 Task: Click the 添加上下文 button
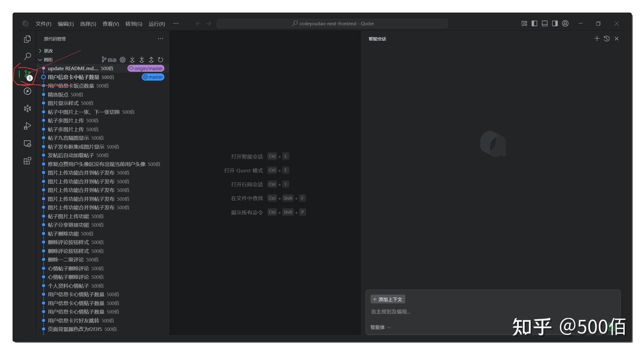pos(388,299)
